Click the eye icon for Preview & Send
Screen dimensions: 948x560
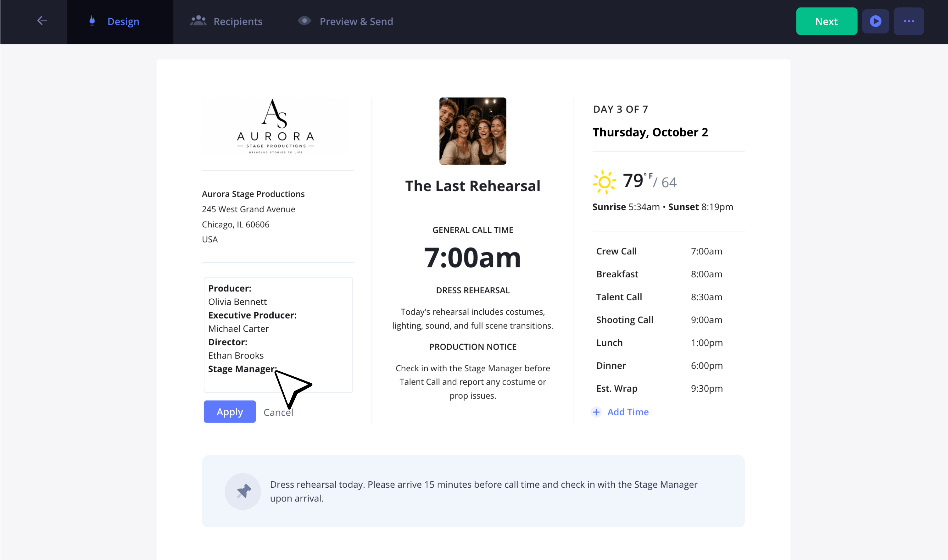tap(304, 21)
